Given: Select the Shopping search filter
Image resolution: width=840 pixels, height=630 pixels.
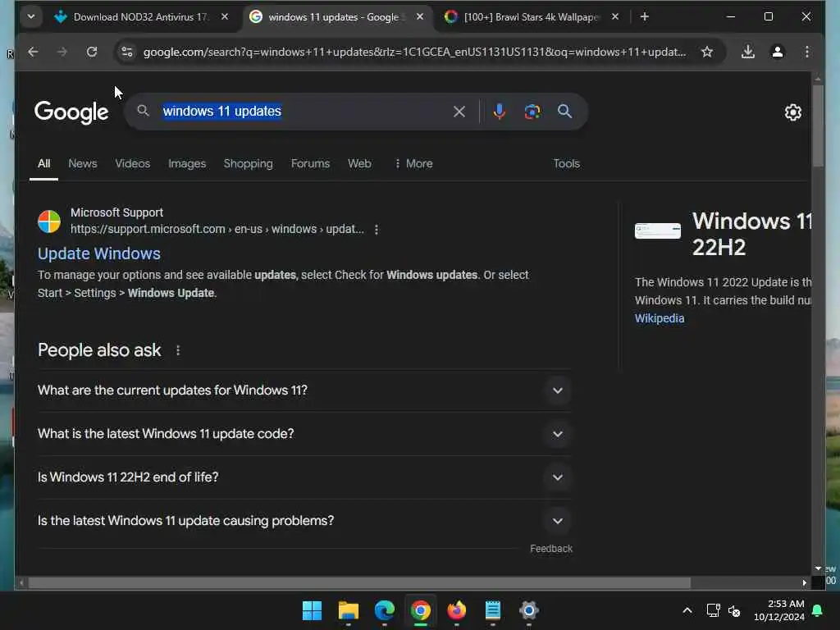Looking at the screenshot, I should click(x=248, y=163).
